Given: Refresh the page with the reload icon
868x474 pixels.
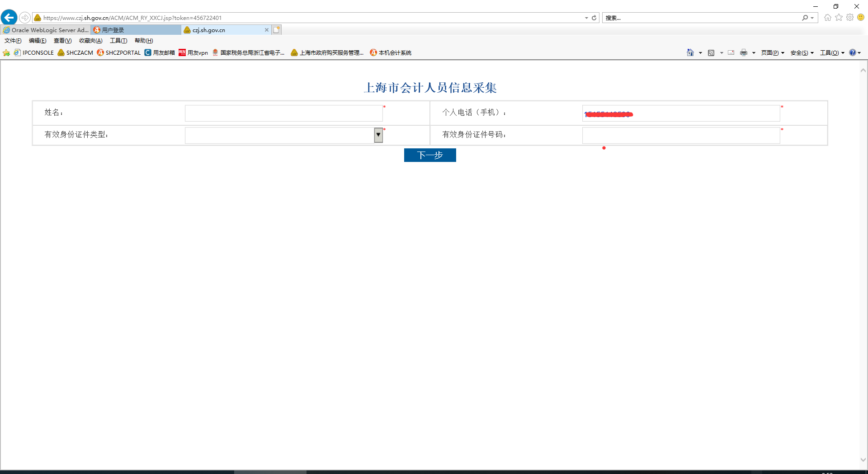Looking at the screenshot, I should point(594,18).
